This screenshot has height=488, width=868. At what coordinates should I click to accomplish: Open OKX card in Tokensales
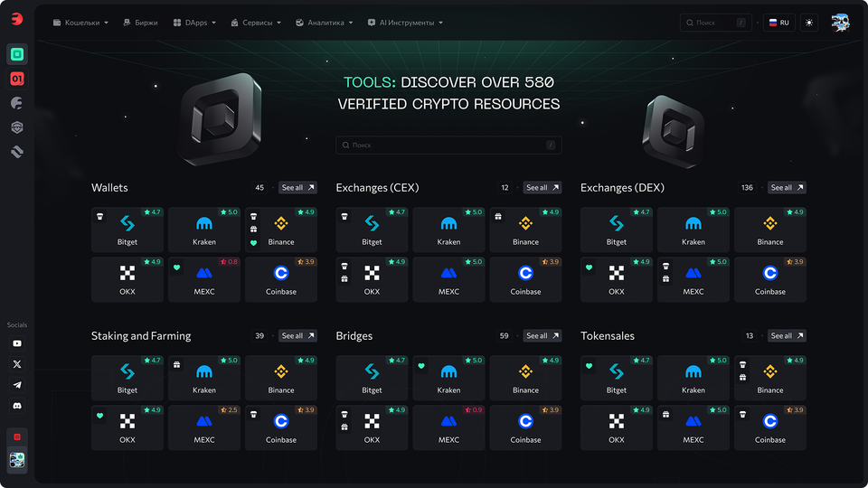616,427
